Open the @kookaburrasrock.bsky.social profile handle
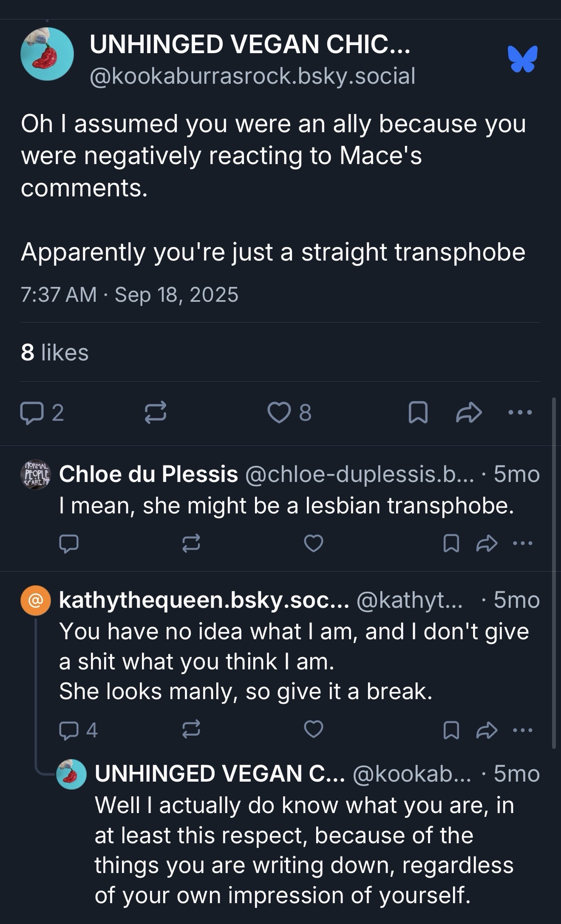 coord(252,76)
